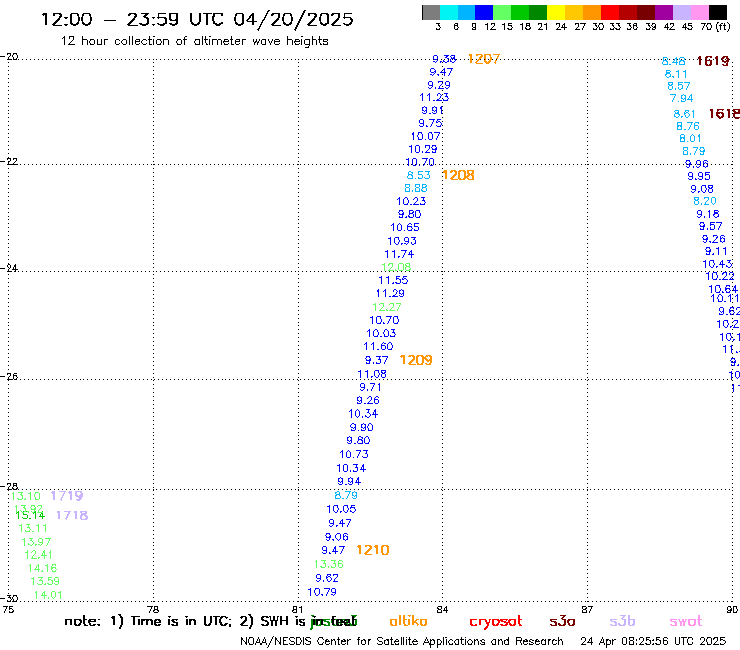The width and height of the screenshot is (740, 650).
Task: Click the cryosat satellite legend label
Action: [x=496, y=622]
